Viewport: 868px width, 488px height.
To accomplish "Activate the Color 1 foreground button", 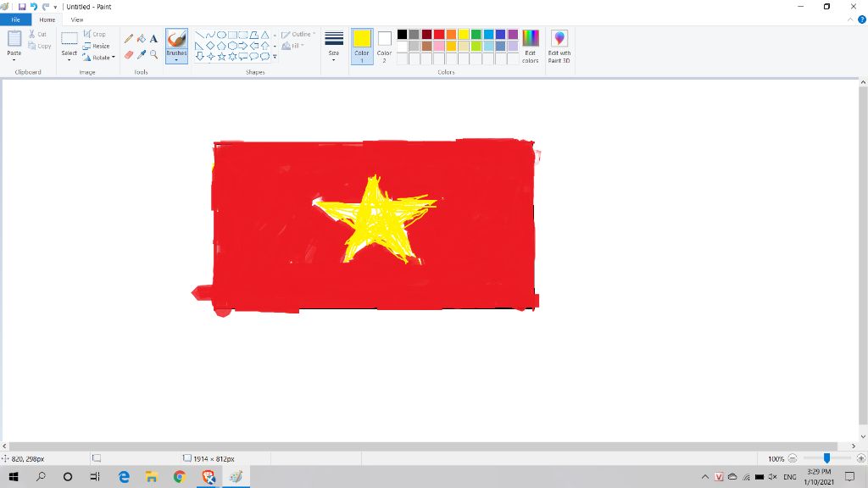I will (x=362, y=46).
